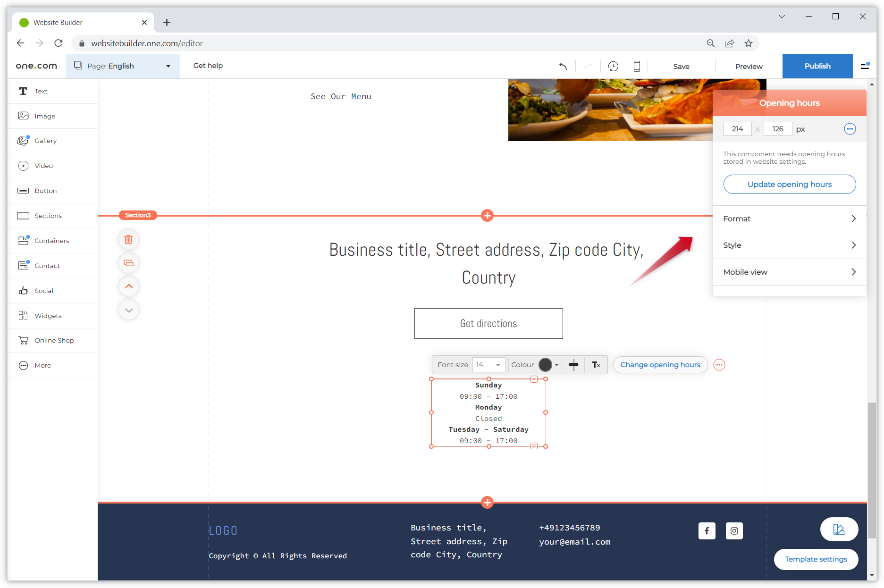Expand the Format settings row
This screenshot has width=884, height=588.
click(x=789, y=219)
